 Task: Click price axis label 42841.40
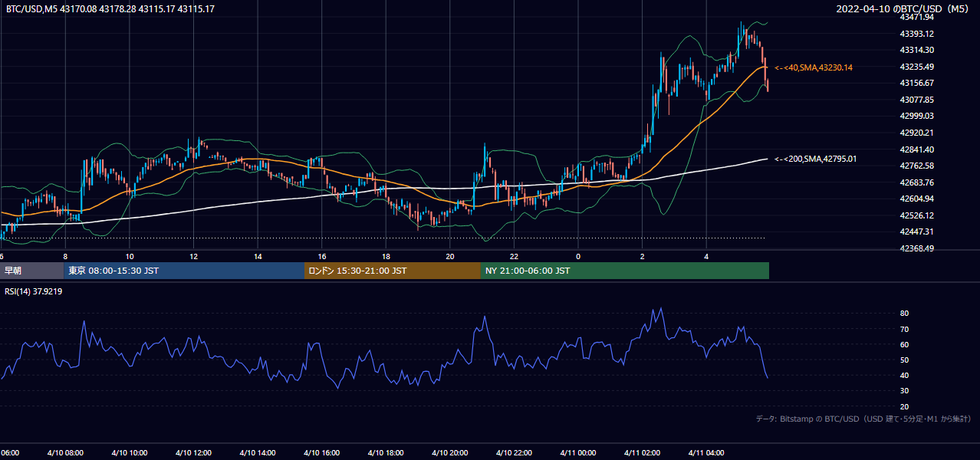pos(916,149)
